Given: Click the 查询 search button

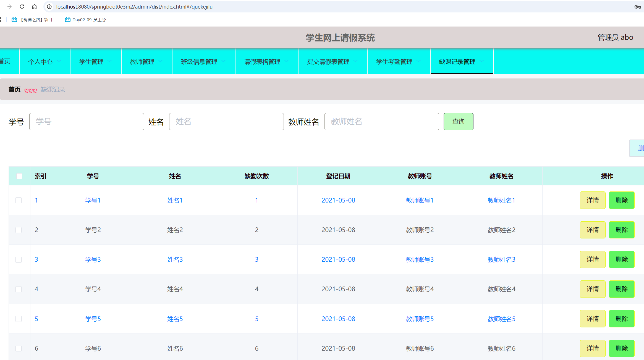Looking at the screenshot, I should click(458, 121).
